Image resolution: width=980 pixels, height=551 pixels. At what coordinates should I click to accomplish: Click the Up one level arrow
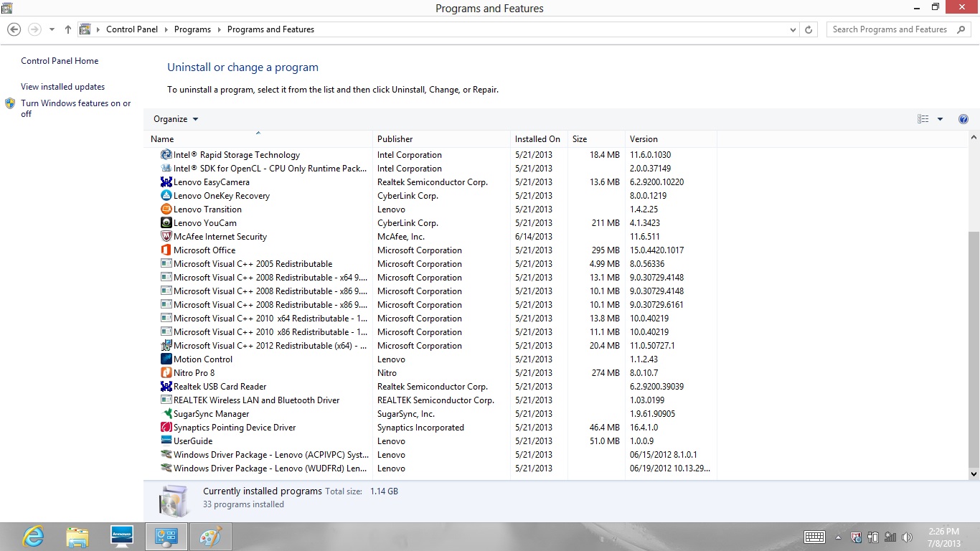point(68,29)
